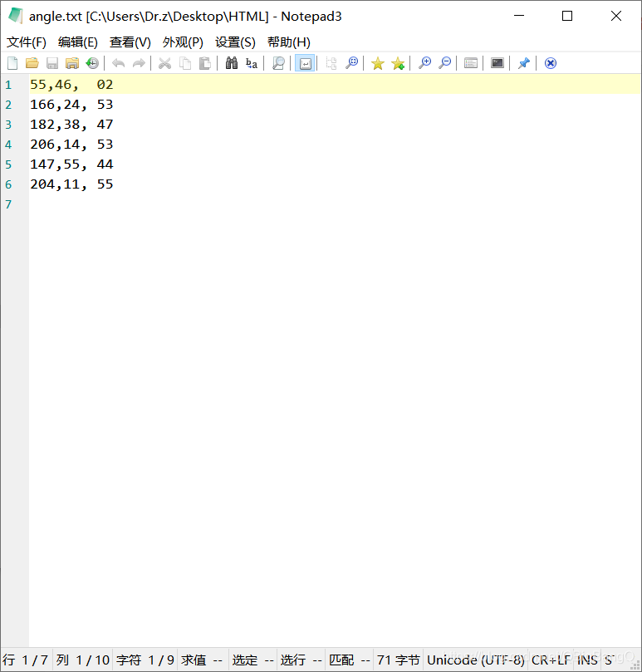Viewport: 642px width, 672px height.
Task: Click the Unicode (UTF-8) encoding status field
Action: pyautogui.click(x=476, y=660)
